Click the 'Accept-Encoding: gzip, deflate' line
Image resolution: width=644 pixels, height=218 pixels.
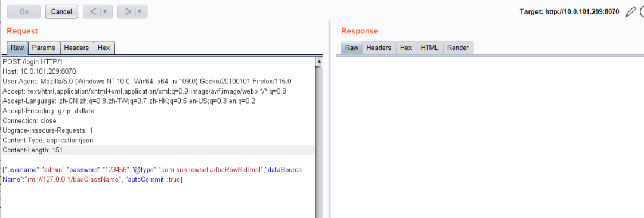click(x=48, y=111)
